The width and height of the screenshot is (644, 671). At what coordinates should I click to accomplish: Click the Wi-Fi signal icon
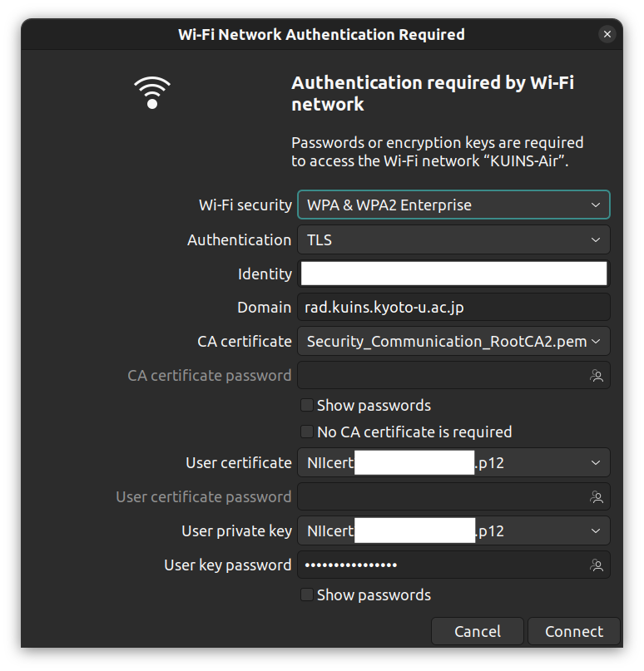(x=152, y=92)
